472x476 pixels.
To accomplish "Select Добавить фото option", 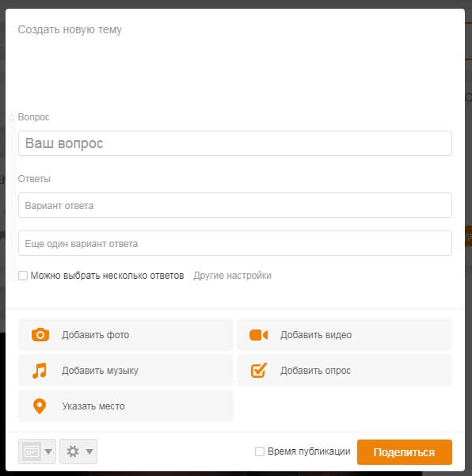I will 126,335.
